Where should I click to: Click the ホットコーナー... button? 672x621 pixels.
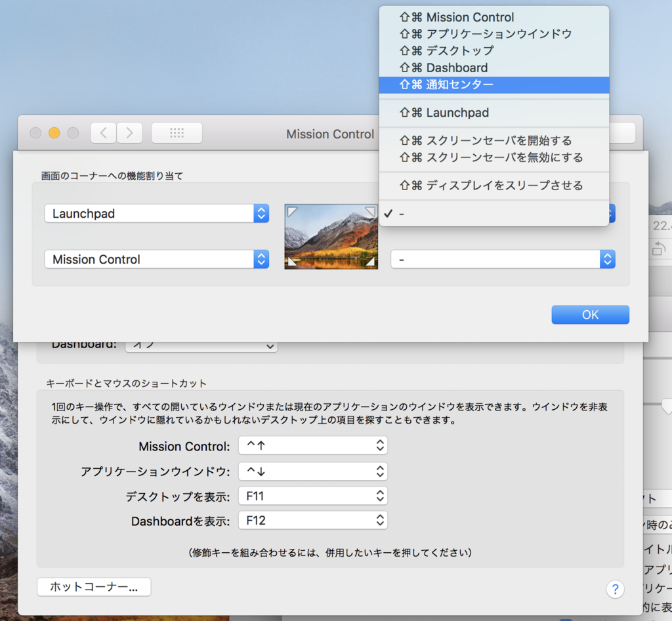coord(94,586)
